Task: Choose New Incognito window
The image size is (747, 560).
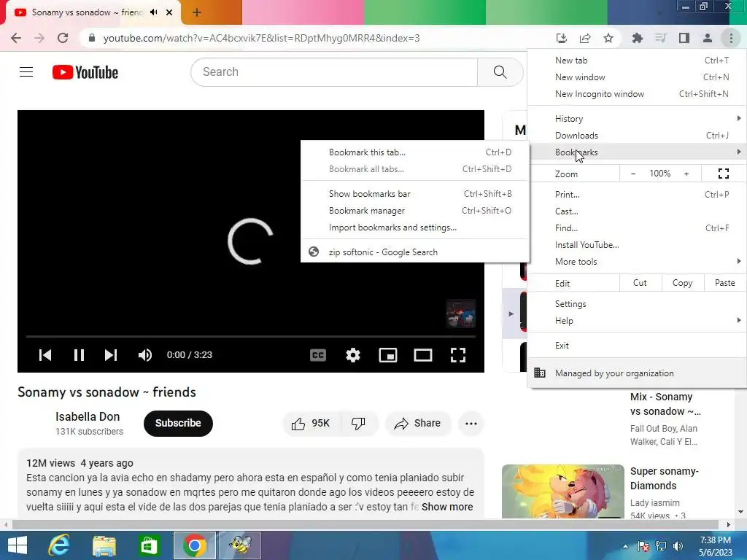Action: [x=637, y=94]
